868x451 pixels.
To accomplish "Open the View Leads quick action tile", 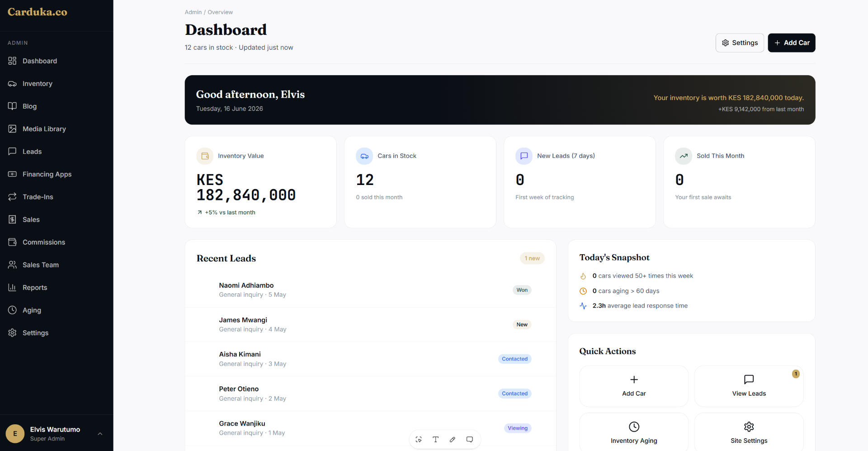I will 749,386.
